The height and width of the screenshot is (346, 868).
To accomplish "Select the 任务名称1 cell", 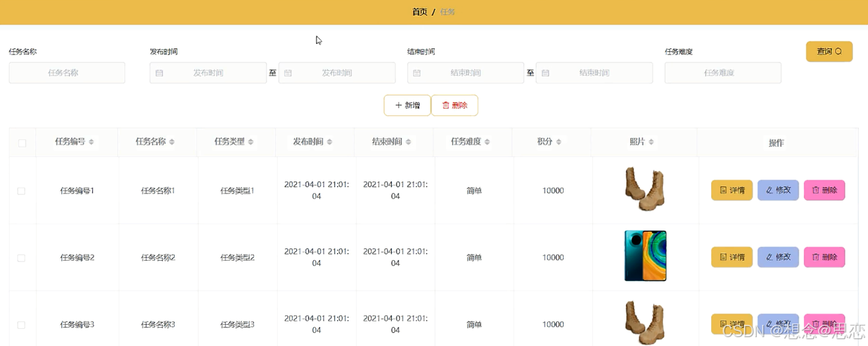I will (x=158, y=191).
